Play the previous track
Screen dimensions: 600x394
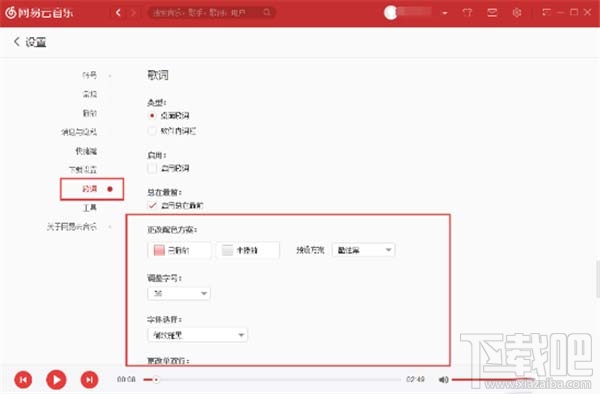(23, 380)
